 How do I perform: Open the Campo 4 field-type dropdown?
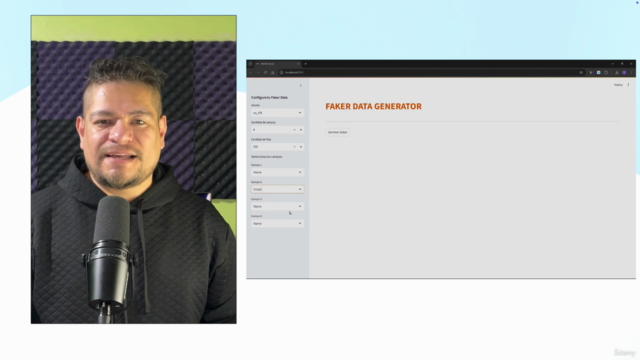pos(277,224)
